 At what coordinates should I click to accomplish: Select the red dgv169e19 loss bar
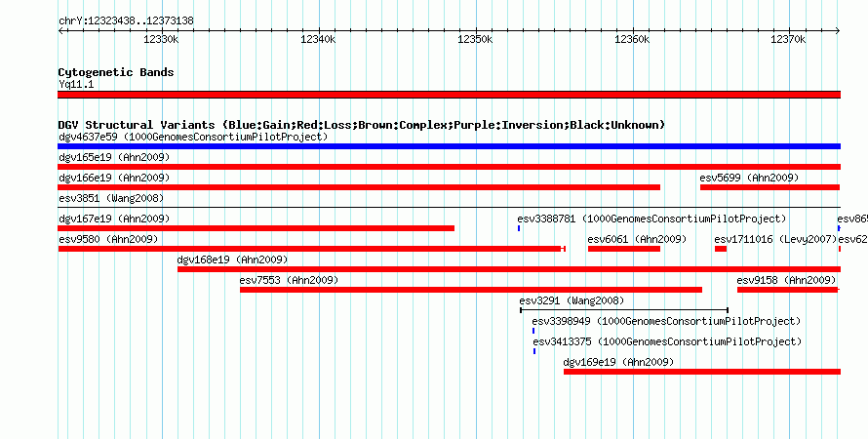tap(702, 372)
